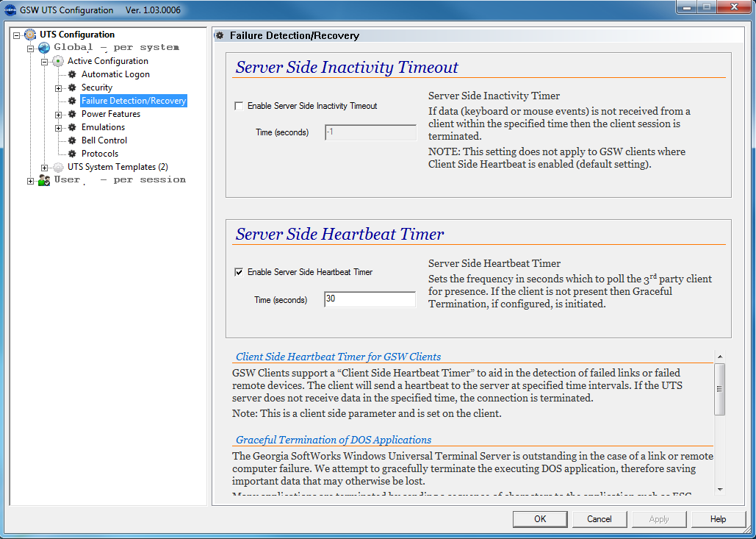756x539 pixels.
Task: Expand the User per session node
Action: point(31,181)
